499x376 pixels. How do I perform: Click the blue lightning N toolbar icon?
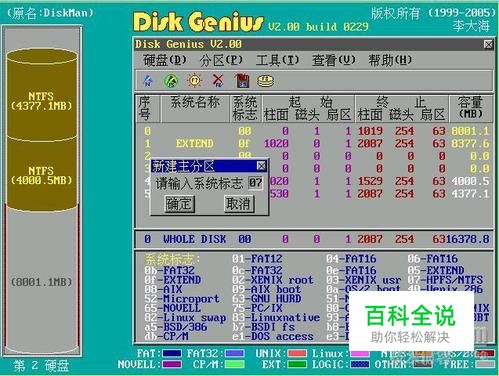148,81
